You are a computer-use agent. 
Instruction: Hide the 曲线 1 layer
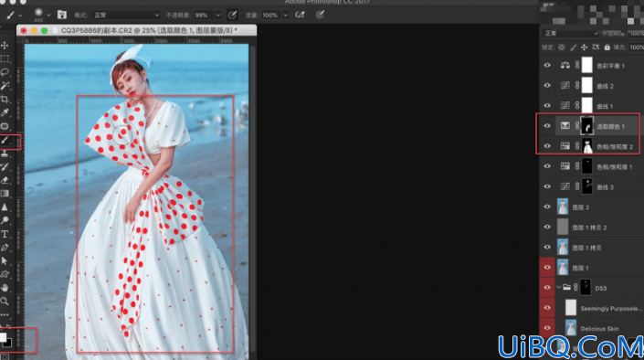pos(547,106)
